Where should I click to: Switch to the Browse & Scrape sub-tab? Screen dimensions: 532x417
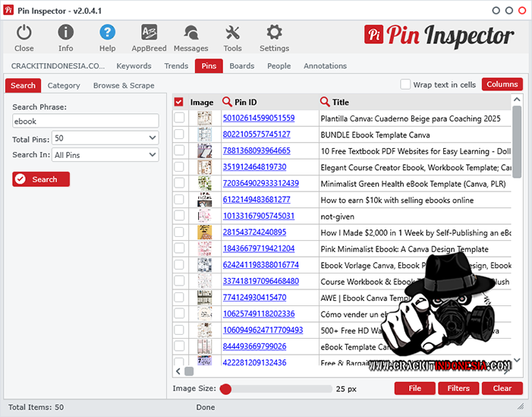[124, 86]
